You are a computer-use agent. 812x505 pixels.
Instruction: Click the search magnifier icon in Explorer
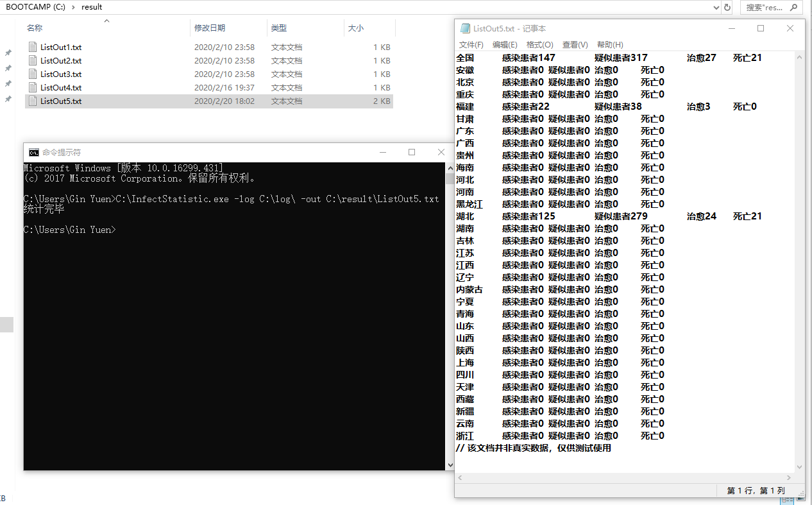tap(794, 7)
